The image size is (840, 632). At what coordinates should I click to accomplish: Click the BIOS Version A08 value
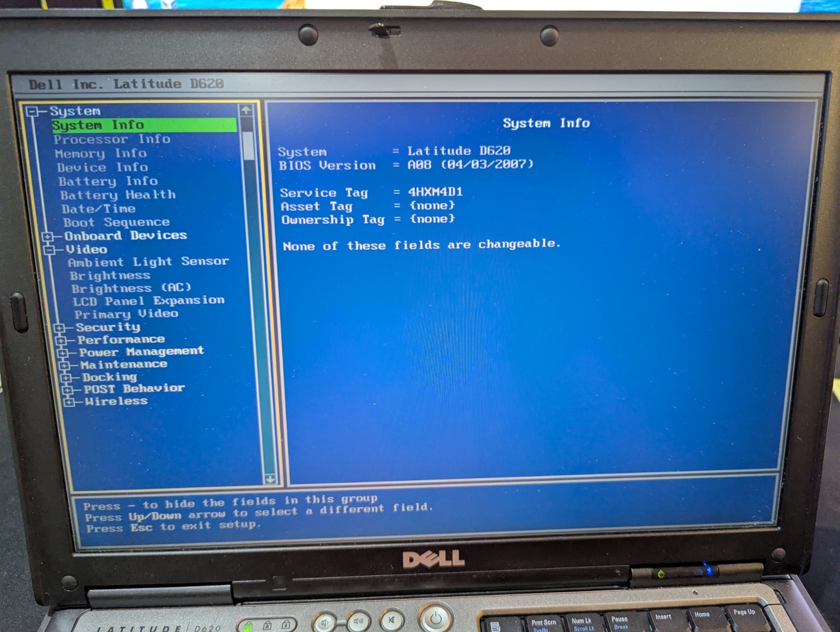click(x=470, y=164)
